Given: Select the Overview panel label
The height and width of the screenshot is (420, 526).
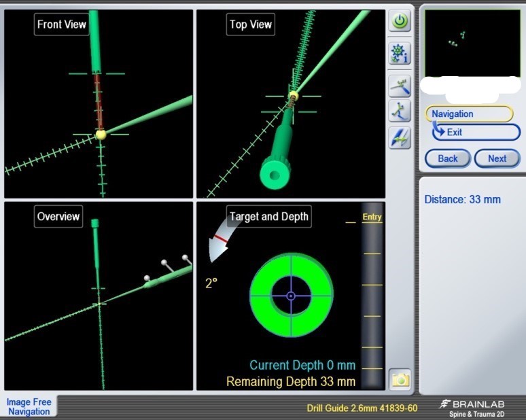Looking at the screenshot, I should click(58, 217).
